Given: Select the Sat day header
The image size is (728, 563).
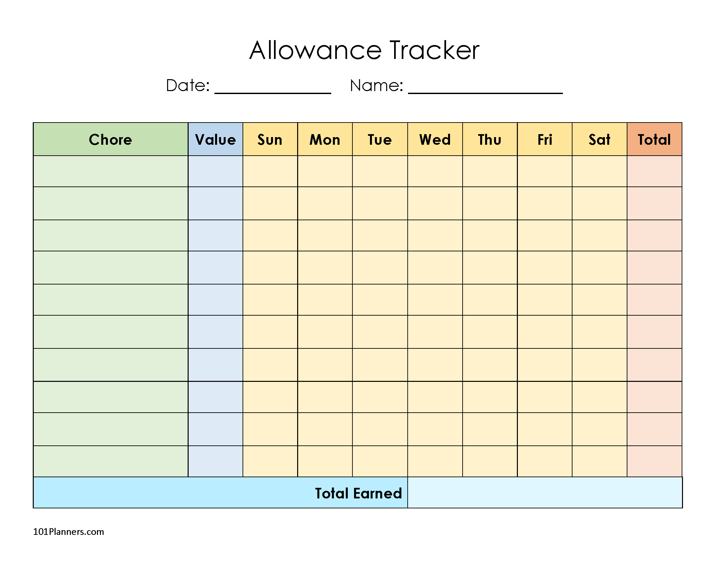Looking at the screenshot, I should point(599,139).
